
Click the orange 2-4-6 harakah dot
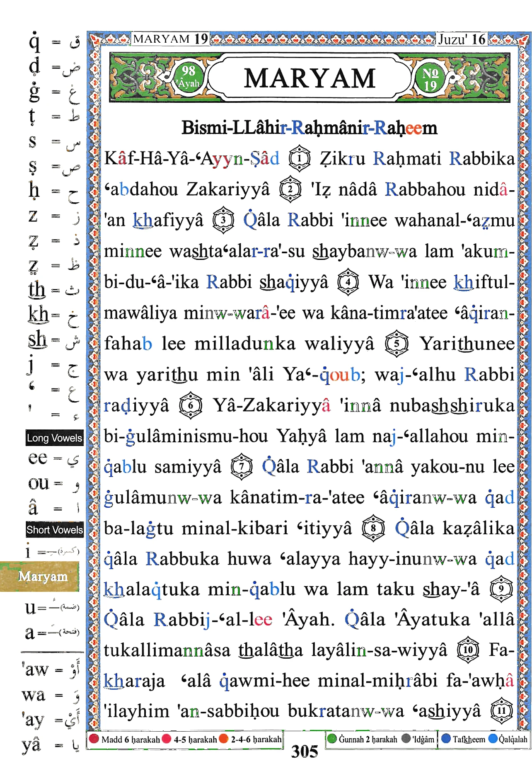(x=223, y=739)
